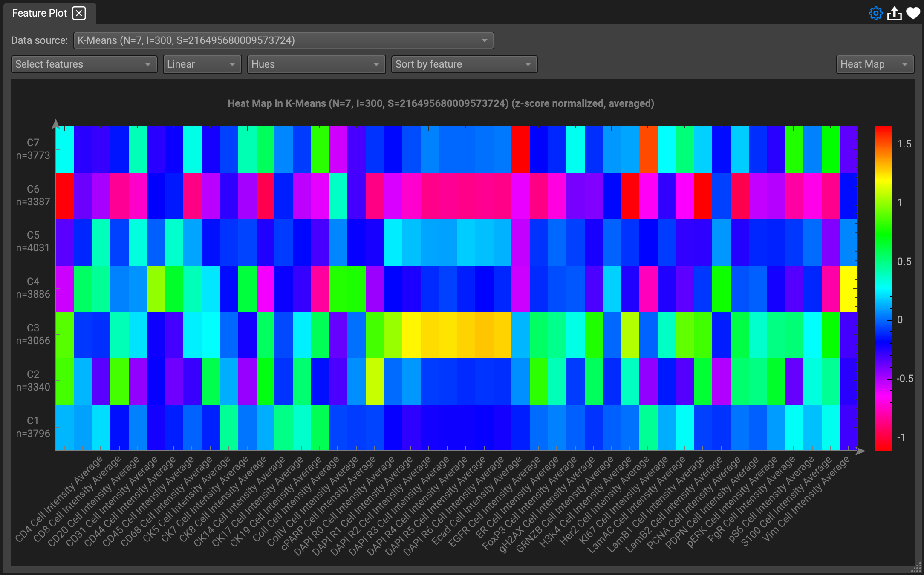This screenshot has height=575, width=924.
Task: Click row label C6 n=3387
Action: coord(33,195)
